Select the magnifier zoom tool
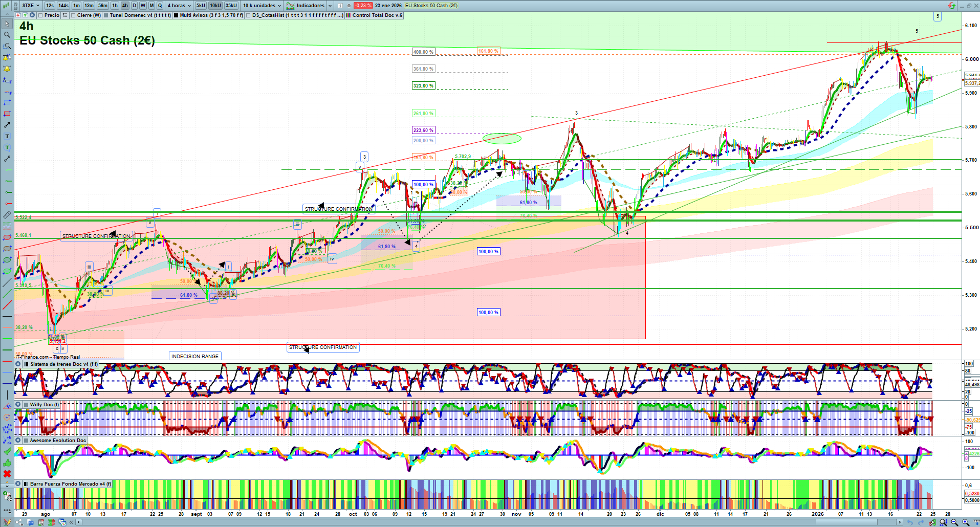The width and height of the screenshot is (980, 527). point(7,35)
